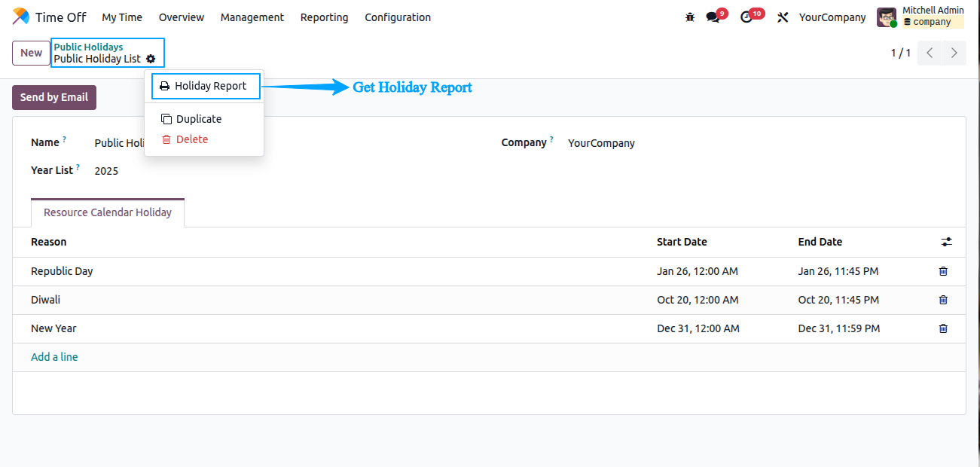Open the messaging conversations icon
Viewport: 980px width, 467px height.
[x=711, y=17]
